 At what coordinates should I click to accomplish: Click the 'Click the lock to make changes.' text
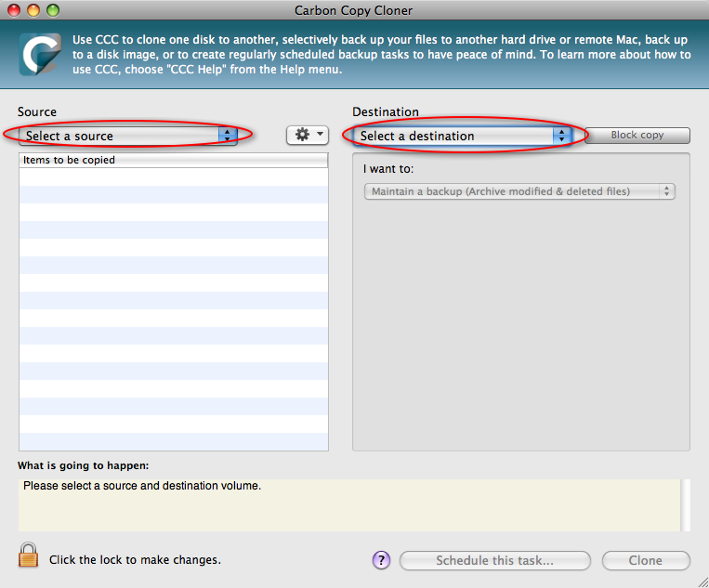pos(135,560)
